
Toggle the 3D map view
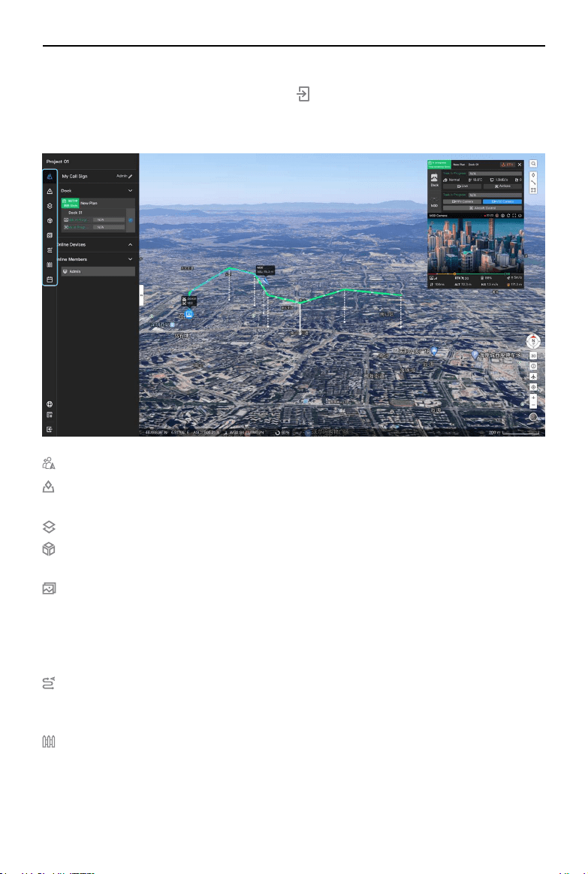point(533,355)
